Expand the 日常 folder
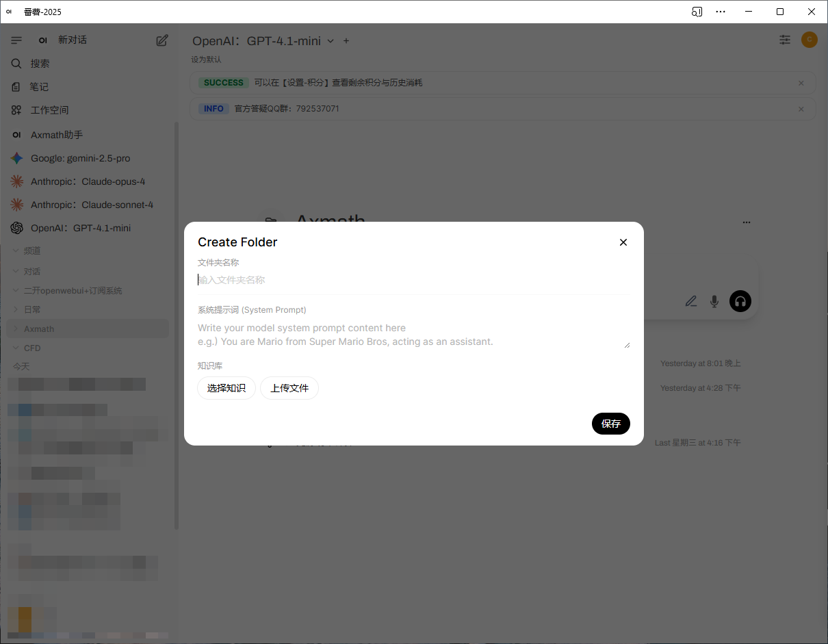This screenshot has height=644, width=828. [x=32, y=310]
